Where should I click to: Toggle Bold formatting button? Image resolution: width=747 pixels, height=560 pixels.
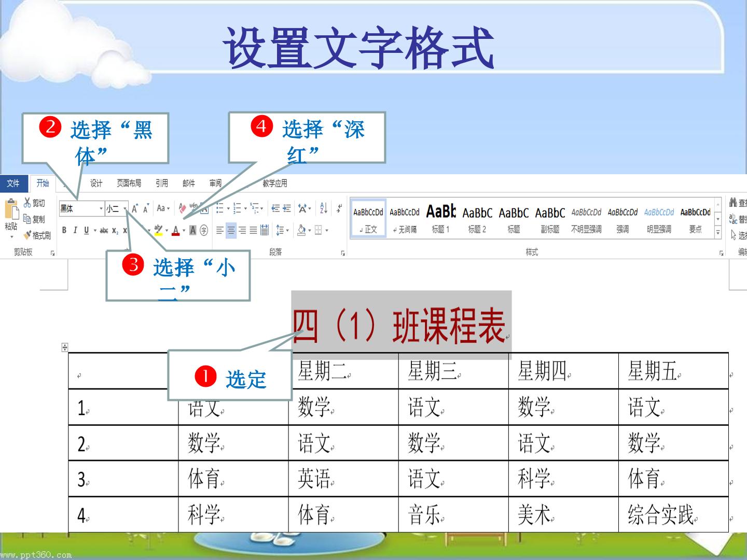tap(64, 230)
